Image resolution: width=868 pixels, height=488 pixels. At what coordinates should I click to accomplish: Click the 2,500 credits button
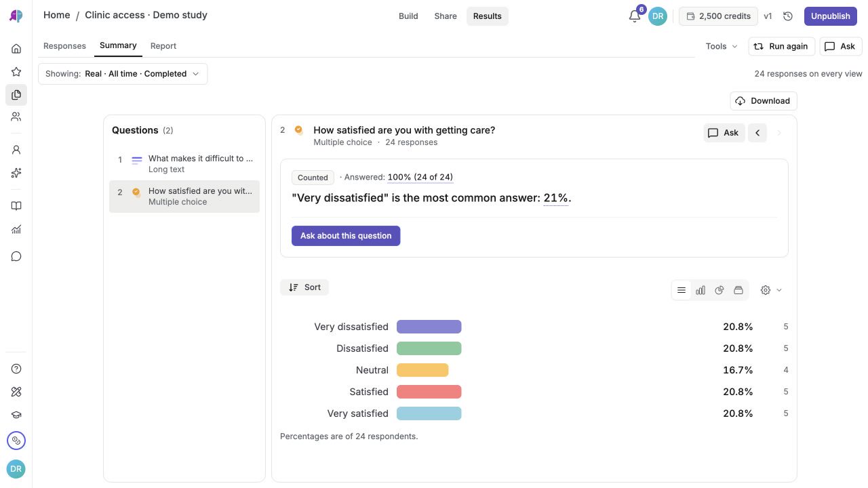tap(718, 16)
